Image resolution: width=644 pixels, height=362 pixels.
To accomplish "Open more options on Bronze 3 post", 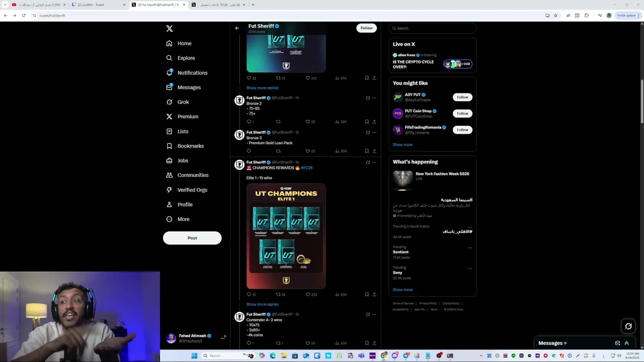I will click(x=374, y=133).
